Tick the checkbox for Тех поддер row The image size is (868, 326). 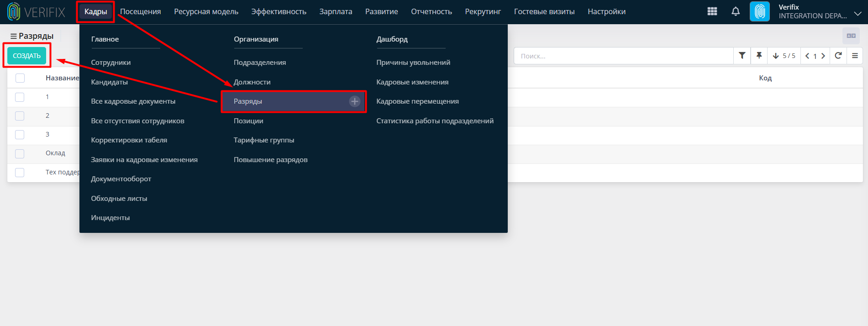[x=20, y=173]
